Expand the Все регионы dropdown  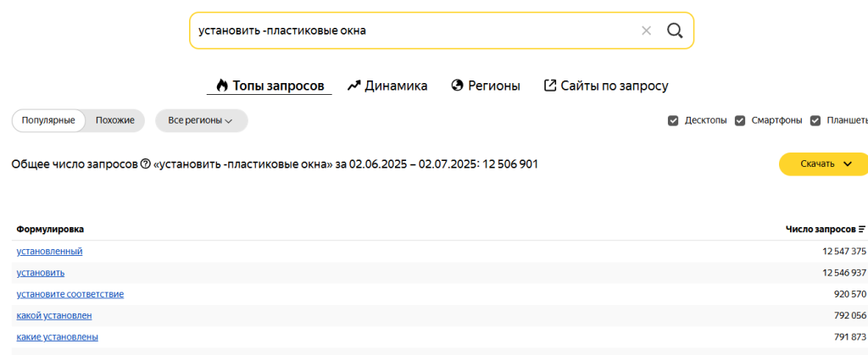click(x=201, y=120)
